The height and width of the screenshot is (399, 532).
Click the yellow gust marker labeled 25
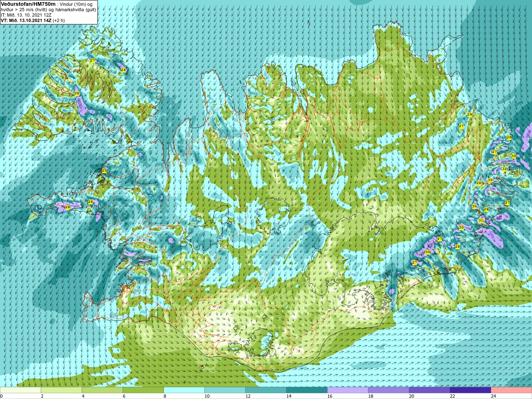click(104, 171)
